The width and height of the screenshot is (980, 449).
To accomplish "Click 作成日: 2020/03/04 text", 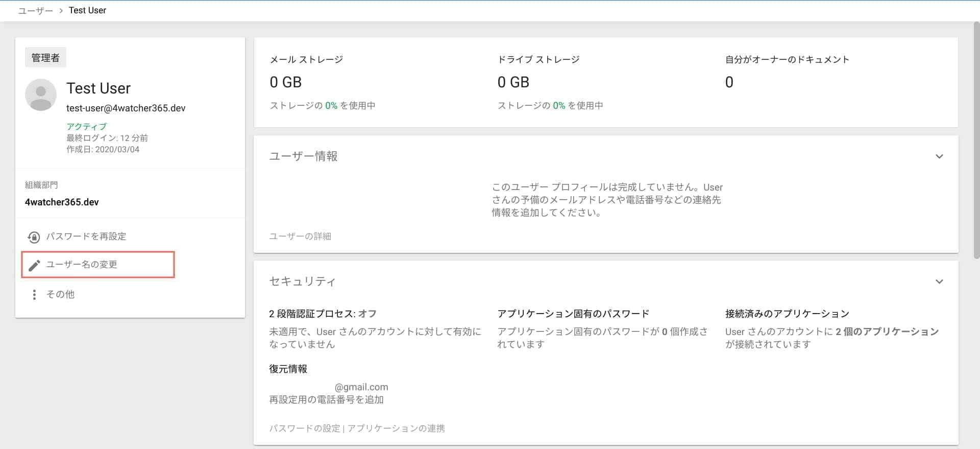I will [103, 149].
